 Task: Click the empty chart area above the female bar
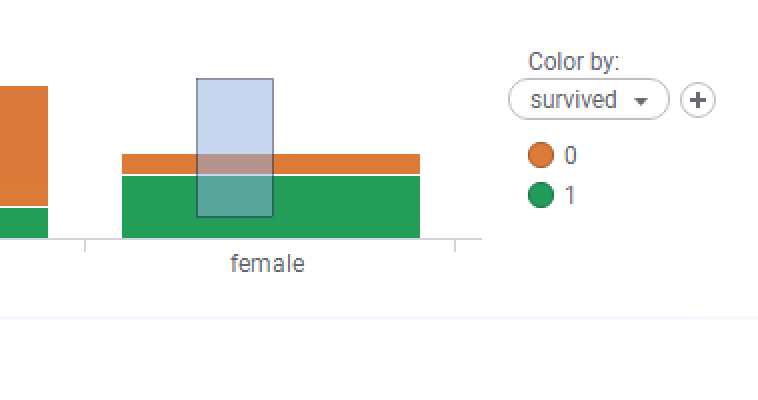350,100
